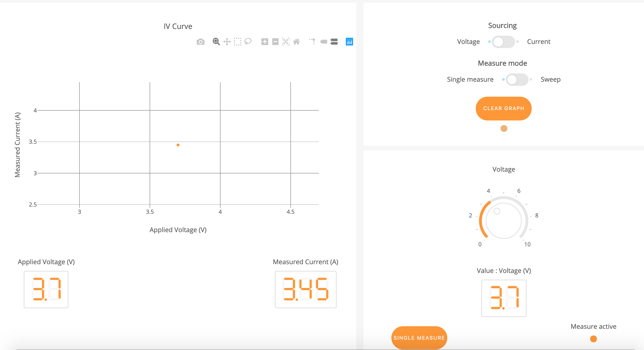This screenshot has height=350, width=644.
Task: Click the Measured Current LED display
Action: pyautogui.click(x=305, y=289)
